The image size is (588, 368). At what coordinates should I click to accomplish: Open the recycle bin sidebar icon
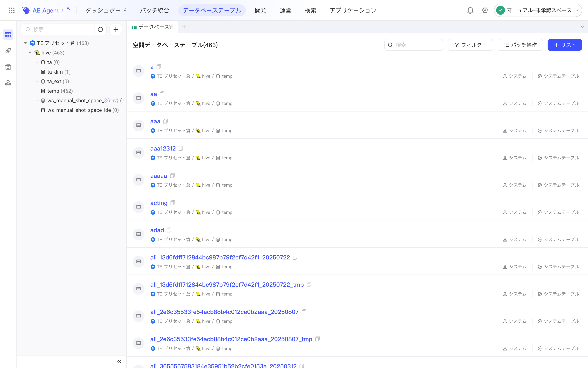[8, 67]
